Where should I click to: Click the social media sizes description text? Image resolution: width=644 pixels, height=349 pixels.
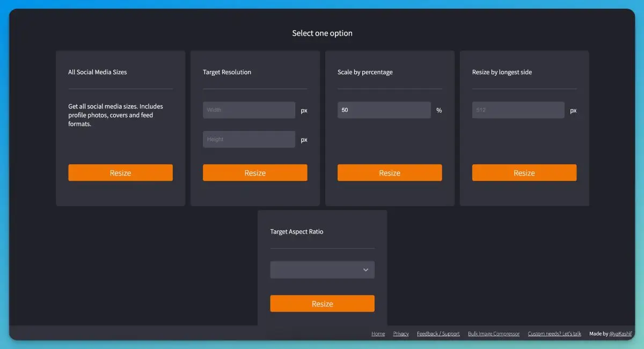tap(115, 115)
